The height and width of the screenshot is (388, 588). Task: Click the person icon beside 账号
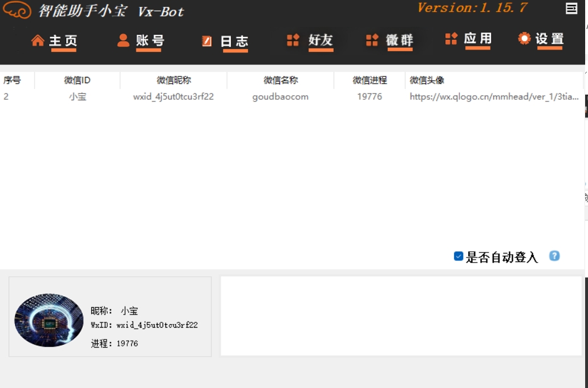(x=123, y=40)
